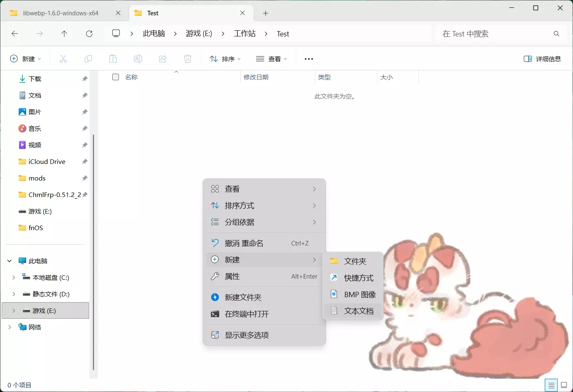Open the 查看 view dropdown in toolbar
Image resolution: width=573 pixels, height=392 pixels.
(271, 59)
